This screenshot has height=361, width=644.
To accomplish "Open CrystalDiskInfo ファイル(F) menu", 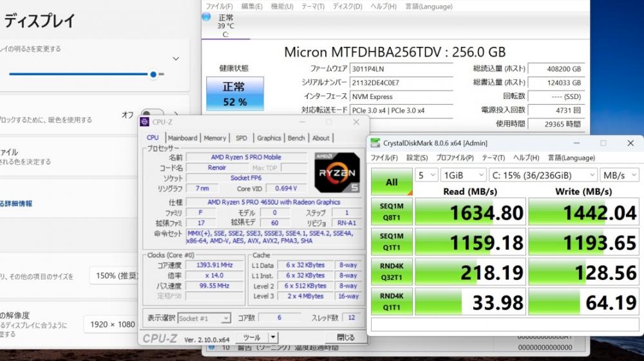I will click(x=219, y=6).
